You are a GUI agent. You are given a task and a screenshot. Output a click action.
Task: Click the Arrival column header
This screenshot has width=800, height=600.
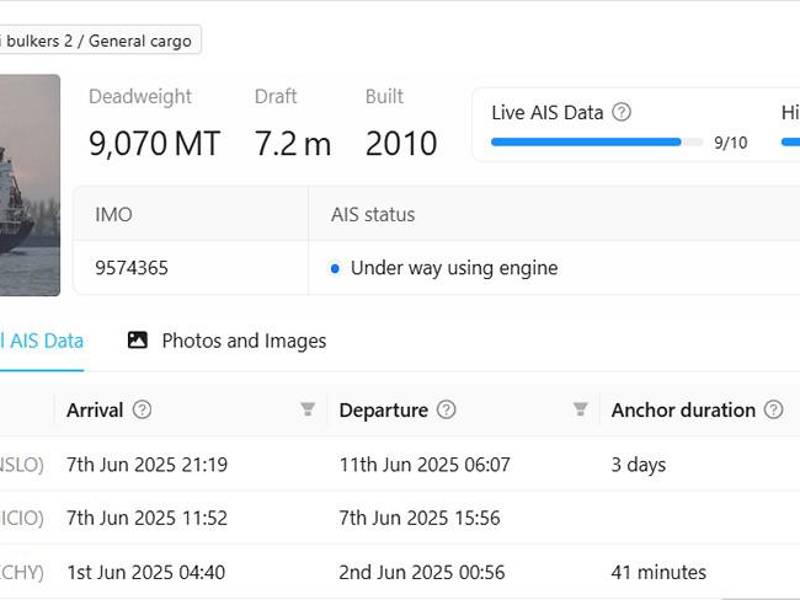(x=95, y=410)
